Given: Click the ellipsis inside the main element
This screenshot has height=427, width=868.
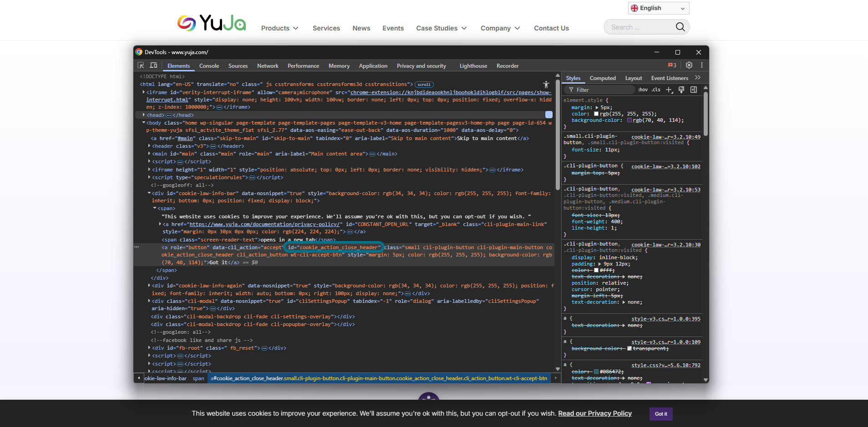Looking at the screenshot, I should [x=372, y=154].
